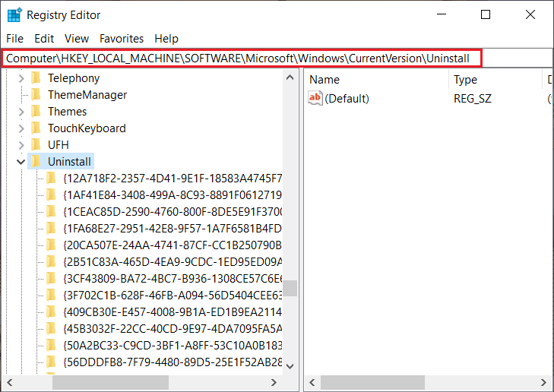Select the {56DDDFB8-7F79-4480 subkey
Viewport: 554px width, 392px height.
pyautogui.click(x=173, y=362)
